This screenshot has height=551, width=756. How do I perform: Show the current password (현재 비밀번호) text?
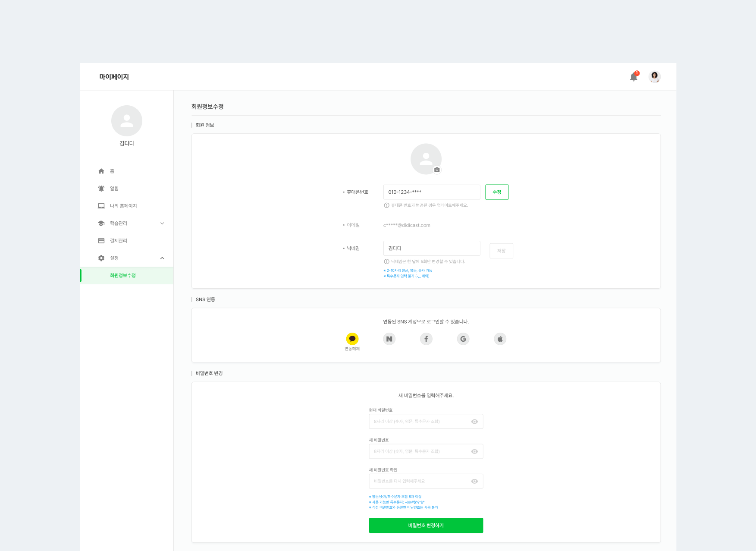tap(474, 422)
